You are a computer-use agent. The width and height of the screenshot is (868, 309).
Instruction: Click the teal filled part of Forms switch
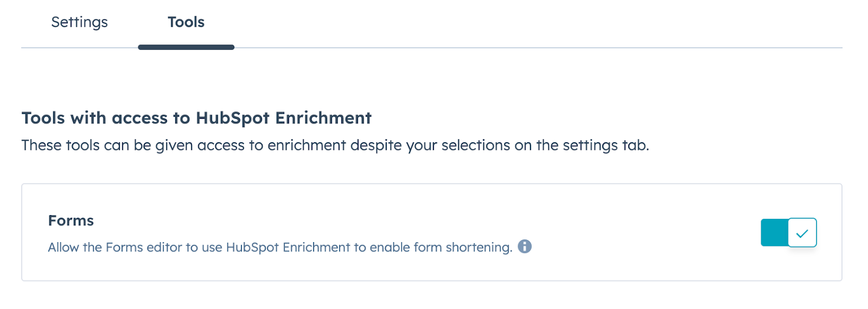tap(774, 232)
